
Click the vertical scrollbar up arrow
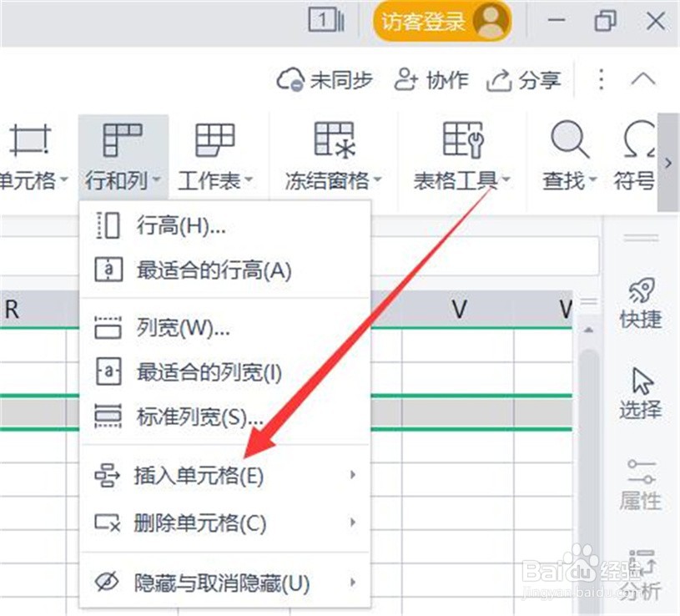point(588,331)
